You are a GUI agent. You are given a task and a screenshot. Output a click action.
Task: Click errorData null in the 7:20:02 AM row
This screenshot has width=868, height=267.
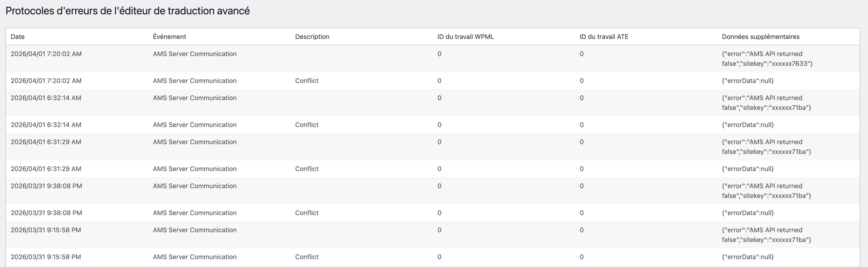tap(748, 81)
